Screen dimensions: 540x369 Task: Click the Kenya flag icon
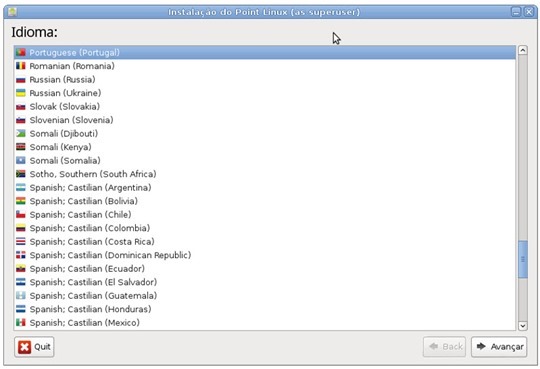[21, 147]
